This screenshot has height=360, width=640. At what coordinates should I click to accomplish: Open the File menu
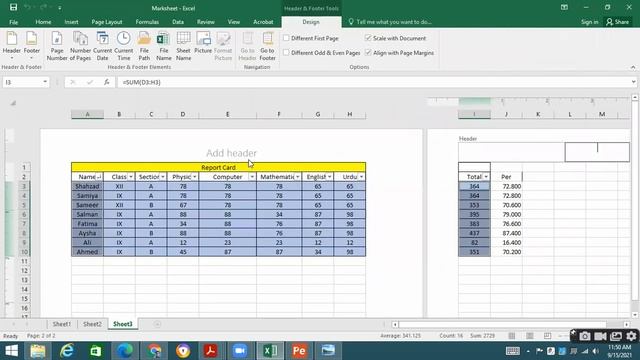[x=13, y=22]
